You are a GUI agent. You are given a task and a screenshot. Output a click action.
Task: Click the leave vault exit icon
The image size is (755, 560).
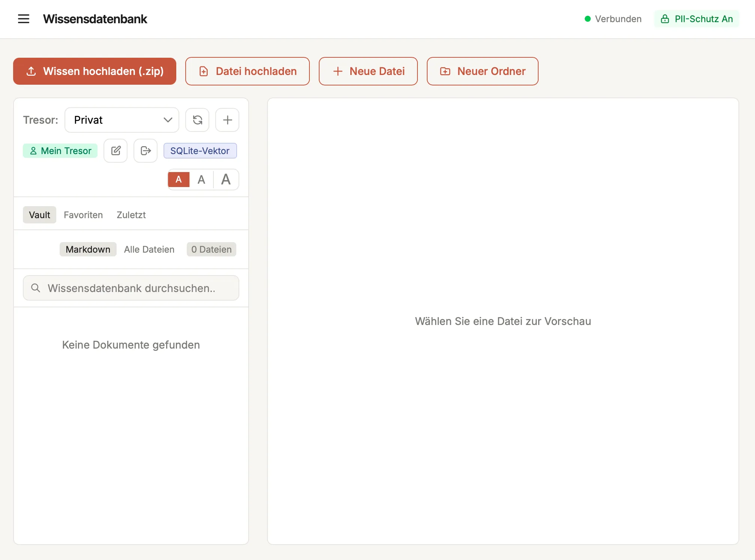tap(146, 151)
